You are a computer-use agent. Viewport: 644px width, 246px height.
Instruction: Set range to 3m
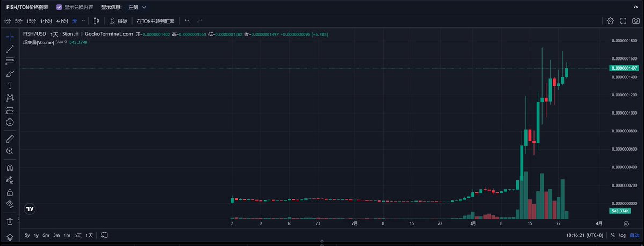(x=56, y=235)
